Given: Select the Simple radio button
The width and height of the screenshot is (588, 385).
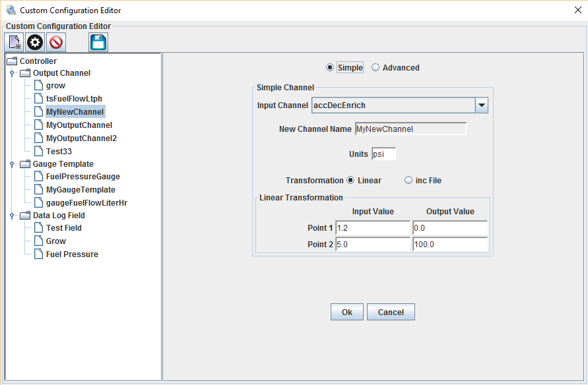Looking at the screenshot, I should pyautogui.click(x=330, y=67).
